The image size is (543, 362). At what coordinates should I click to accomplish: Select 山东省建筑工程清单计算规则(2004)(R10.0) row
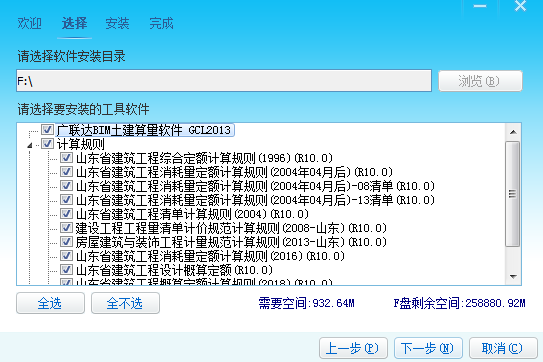click(x=192, y=214)
